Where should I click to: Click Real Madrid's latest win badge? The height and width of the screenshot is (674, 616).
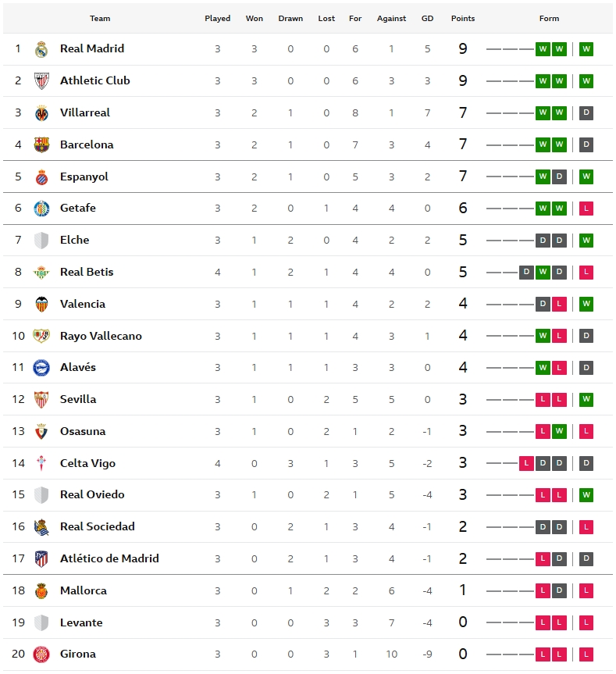(x=586, y=49)
